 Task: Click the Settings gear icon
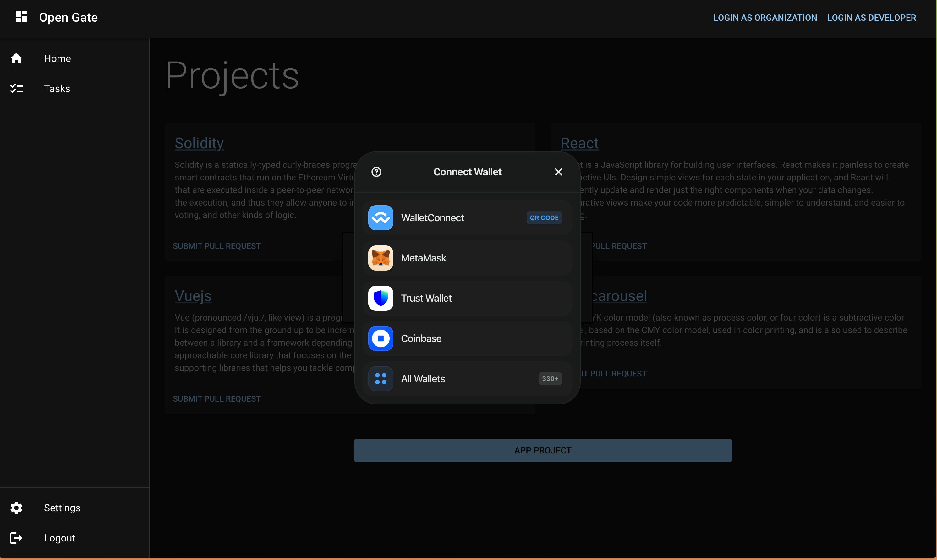click(16, 508)
